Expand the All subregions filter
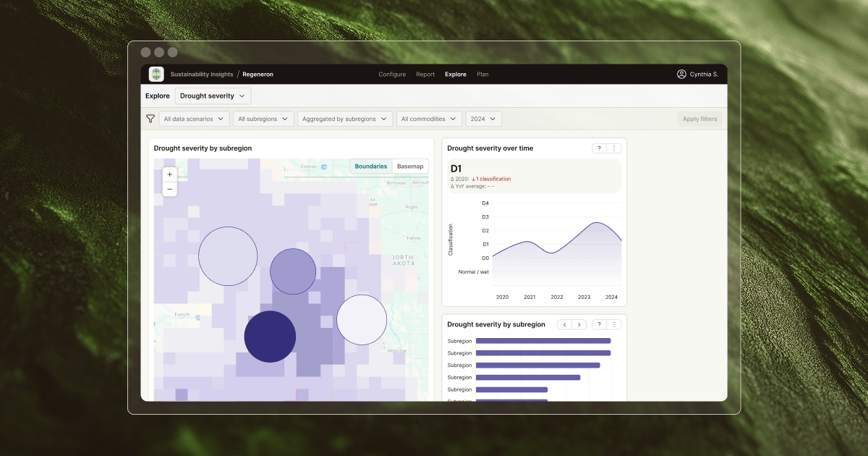This screenshot has width=868, height=456. (263, 118)
